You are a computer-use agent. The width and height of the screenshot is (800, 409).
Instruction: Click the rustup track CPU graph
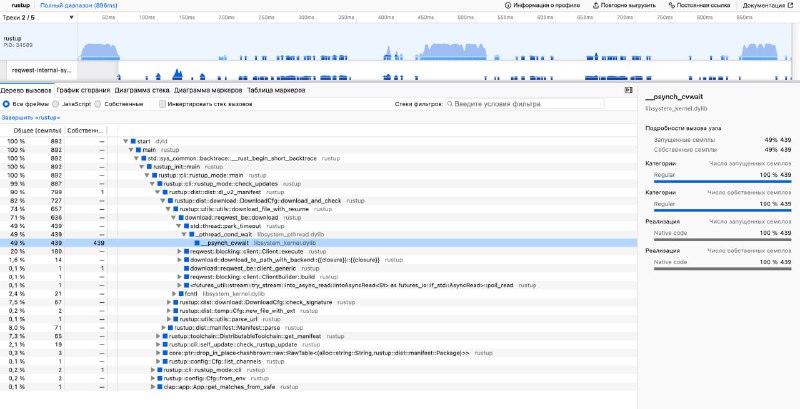pos(434,42)
